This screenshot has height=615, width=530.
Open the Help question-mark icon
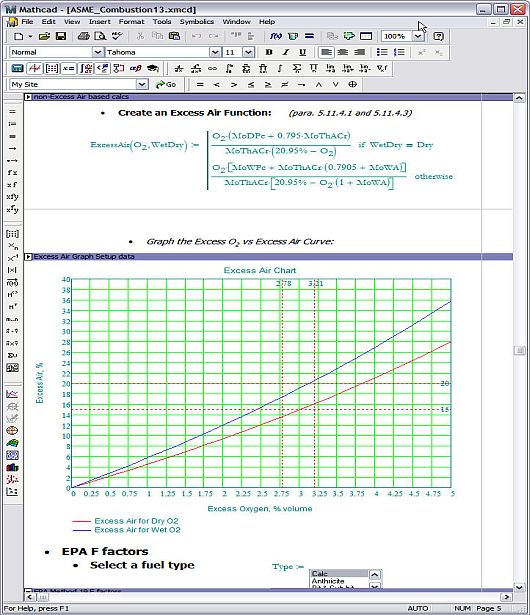point(438,36)
